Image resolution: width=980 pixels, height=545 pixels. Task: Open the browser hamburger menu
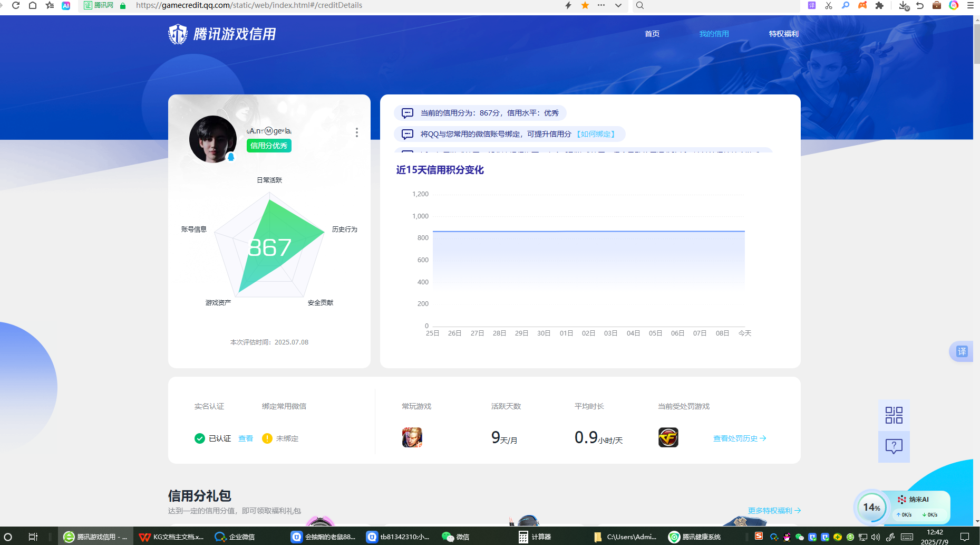(x=970, y=5)
